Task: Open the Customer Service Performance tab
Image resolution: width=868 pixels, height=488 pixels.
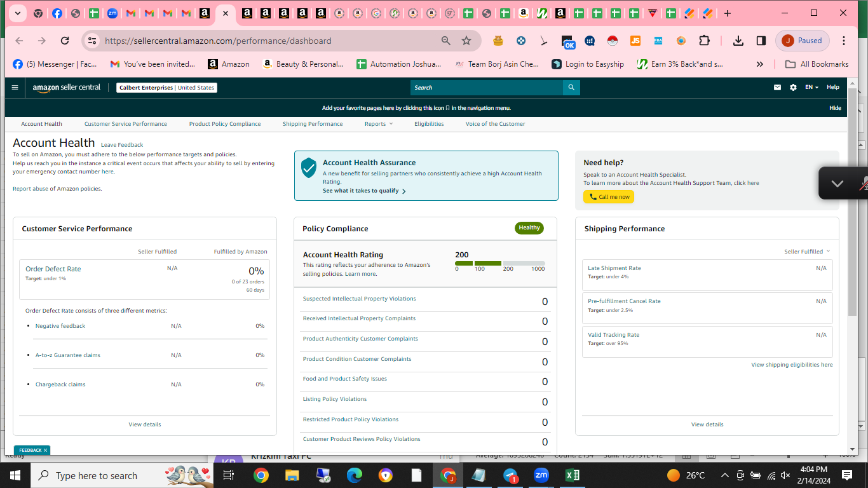Action: coord(126,124)
